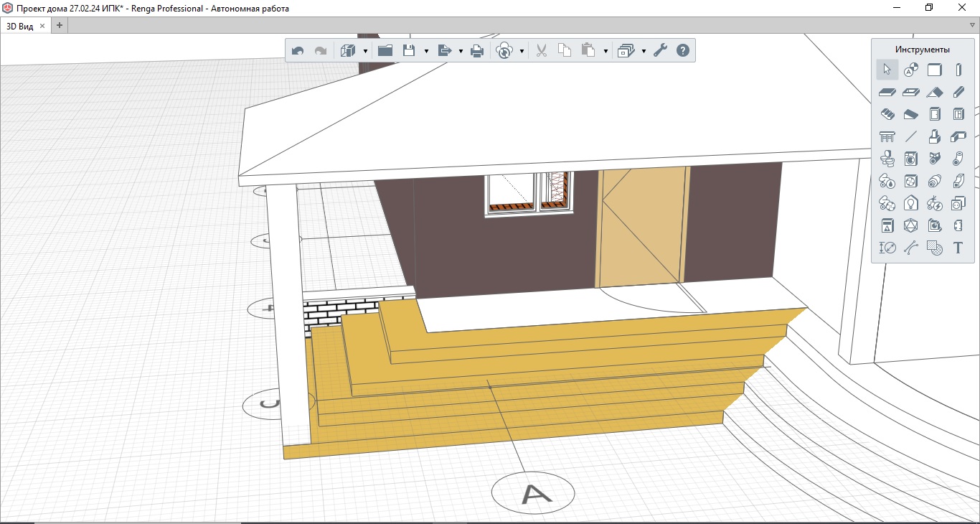Save the project with the diskette icon
980x524 pixels.
point(409,50)
